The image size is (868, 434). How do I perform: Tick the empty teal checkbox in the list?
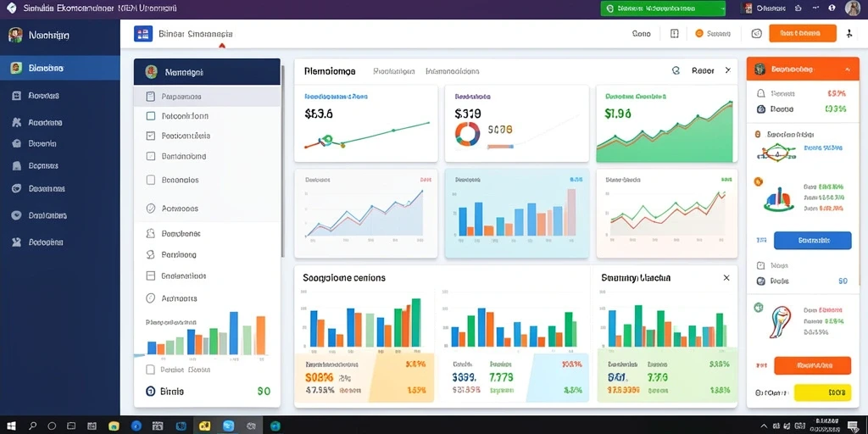pos(150,116)
